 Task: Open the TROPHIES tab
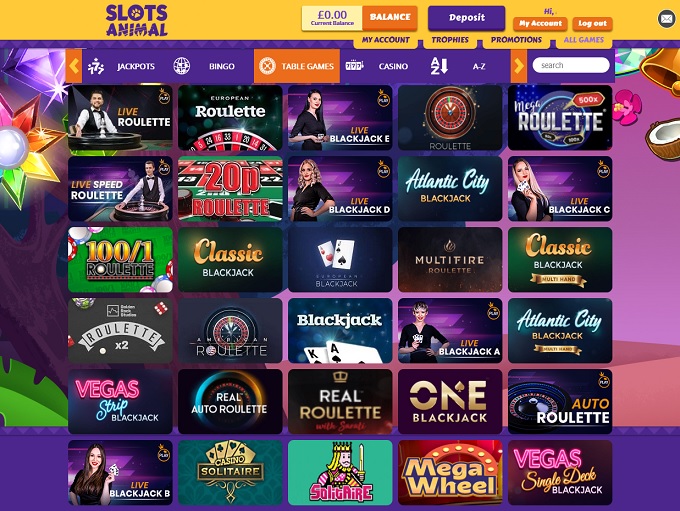click(450, 40)
